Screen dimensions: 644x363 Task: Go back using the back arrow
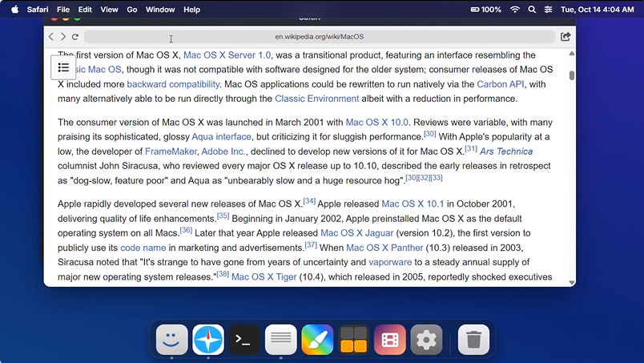tap(51, 37)
